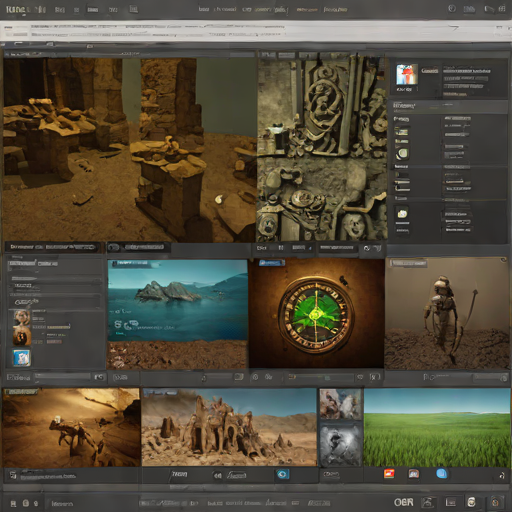Select the colorful red-and-blue thumbnail at the right panel top
The image size is (512, 512).
[407, 74]
